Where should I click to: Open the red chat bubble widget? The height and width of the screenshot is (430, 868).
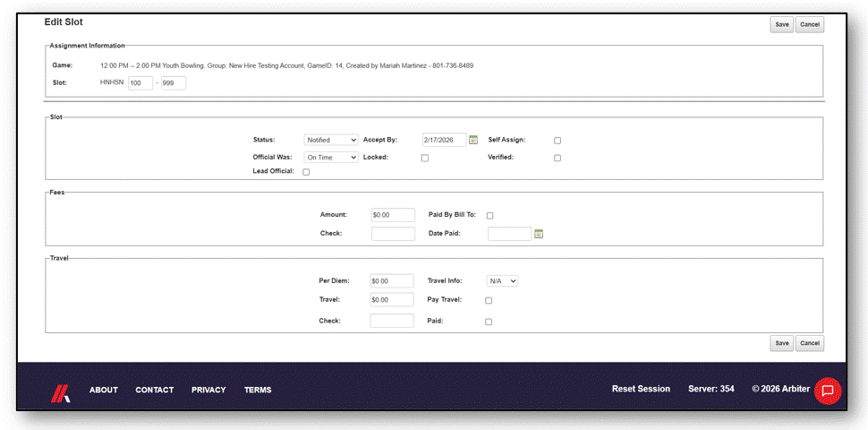click(x=828, y=390)
